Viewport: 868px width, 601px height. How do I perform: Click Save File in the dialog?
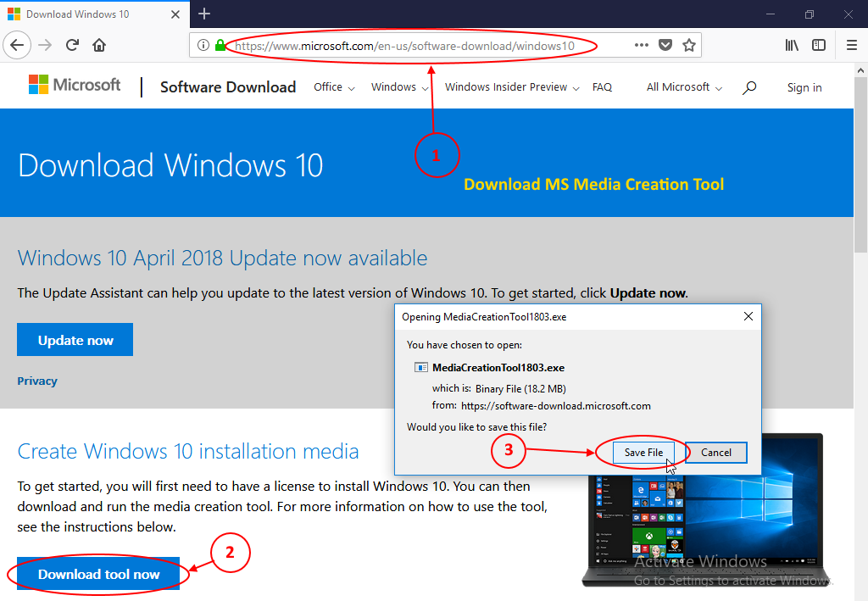point(644,452)
